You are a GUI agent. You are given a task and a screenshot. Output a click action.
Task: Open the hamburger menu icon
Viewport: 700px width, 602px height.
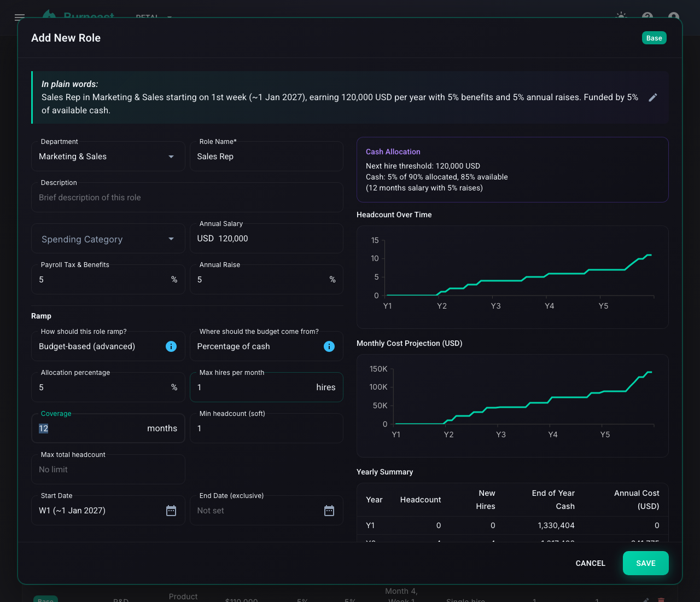pos(20,17)
